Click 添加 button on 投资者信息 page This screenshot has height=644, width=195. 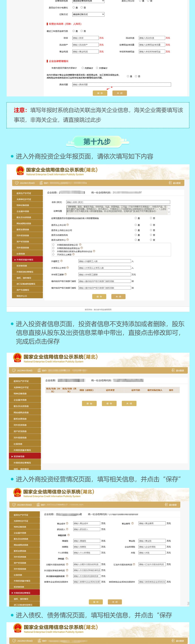tap(89, 403)
